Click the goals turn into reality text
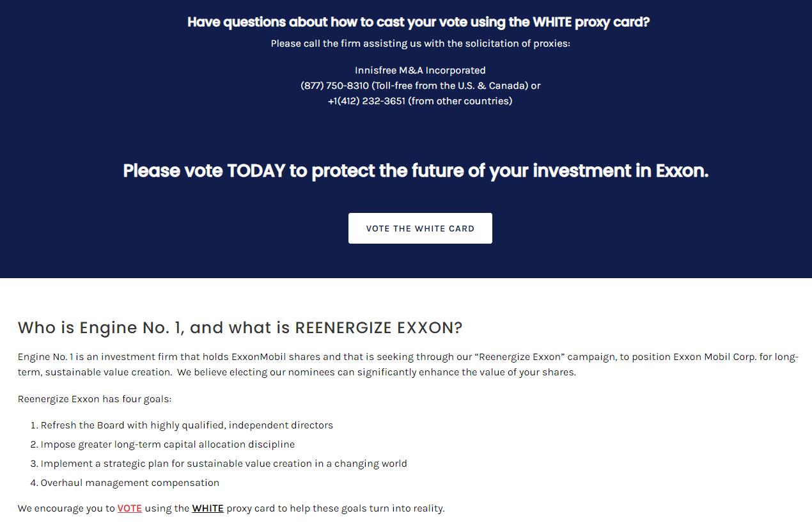Image resolution: width=812 pixels, height=525 pixels. click(377, 508)
